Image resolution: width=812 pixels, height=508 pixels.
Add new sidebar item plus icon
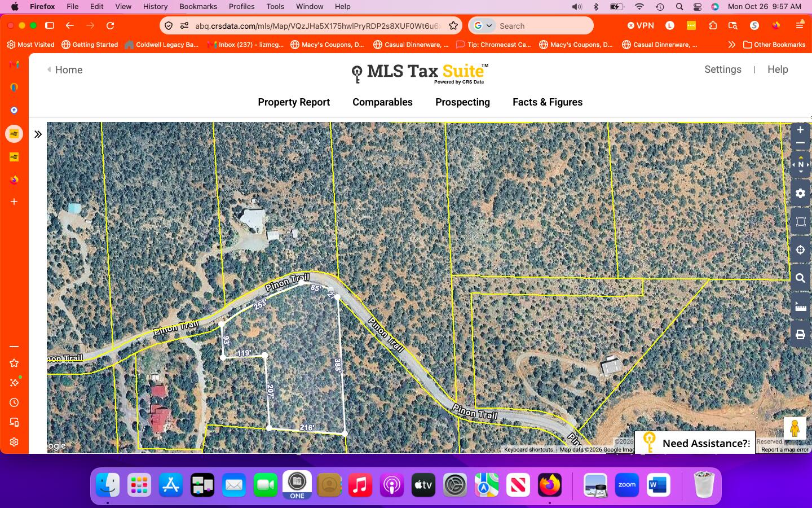point(14,202)
